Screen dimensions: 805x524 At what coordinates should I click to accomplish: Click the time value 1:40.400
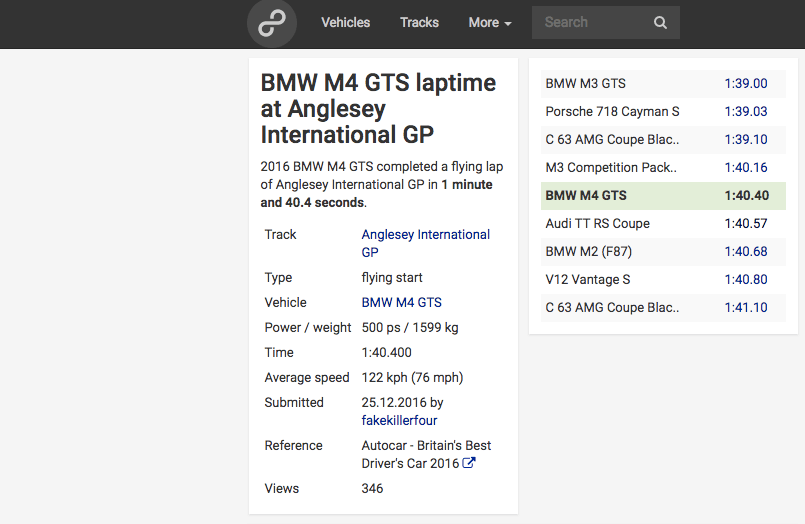pyautogui.click(x=387, y=353)
